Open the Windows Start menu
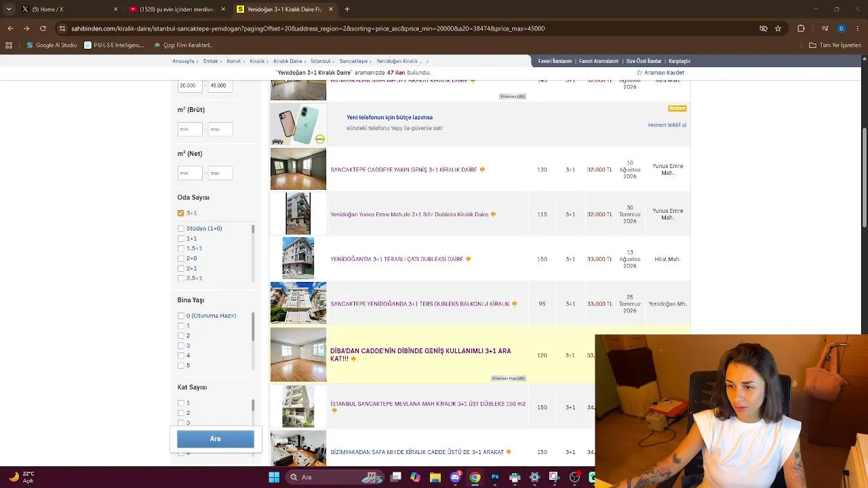Viewport: 868px width, 488px height. (x=274, y=477)
